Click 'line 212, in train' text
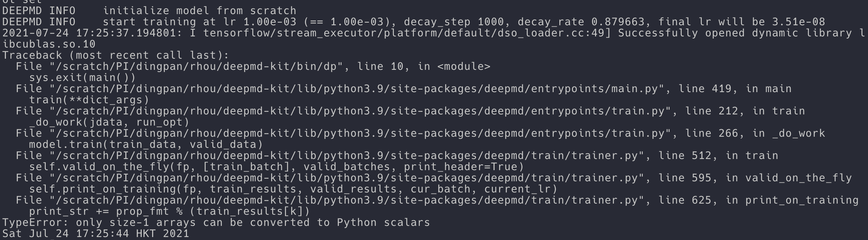 point(745,111)
